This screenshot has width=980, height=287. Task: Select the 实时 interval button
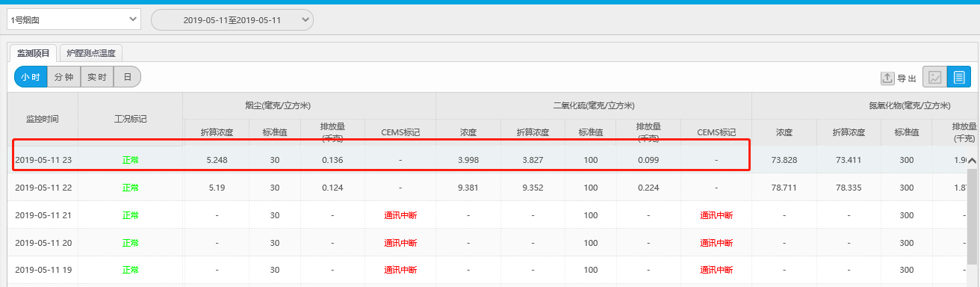coord(96,77)
